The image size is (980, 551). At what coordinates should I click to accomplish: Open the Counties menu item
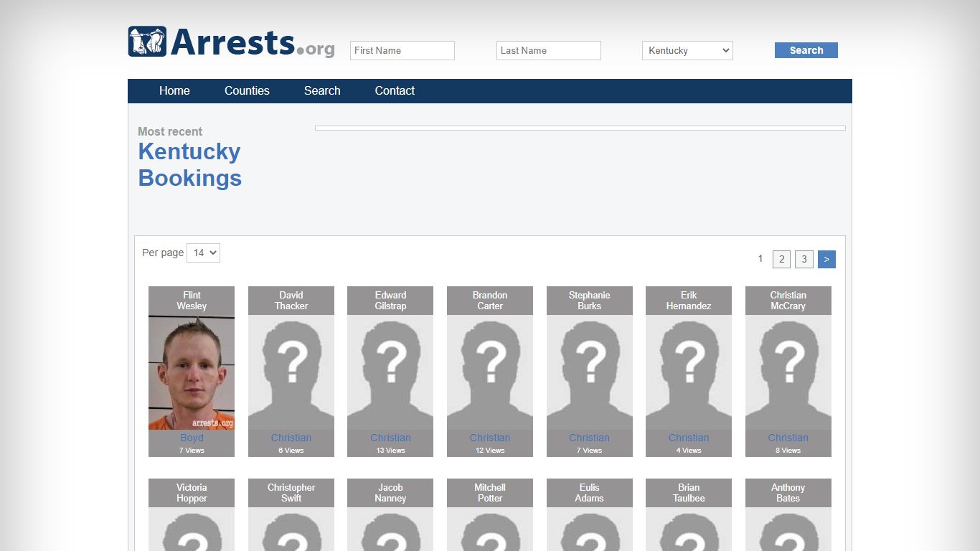(247, 90)
